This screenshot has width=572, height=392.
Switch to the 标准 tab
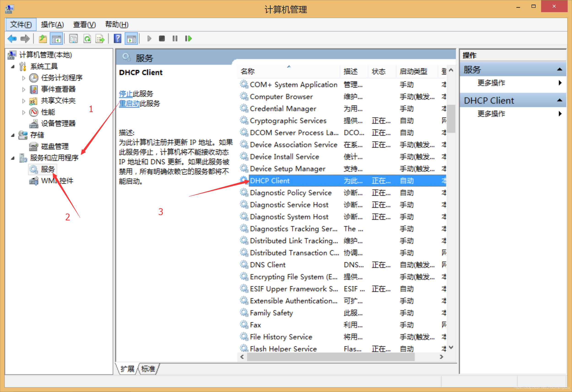pyautogui.click(x=148, y=369)
